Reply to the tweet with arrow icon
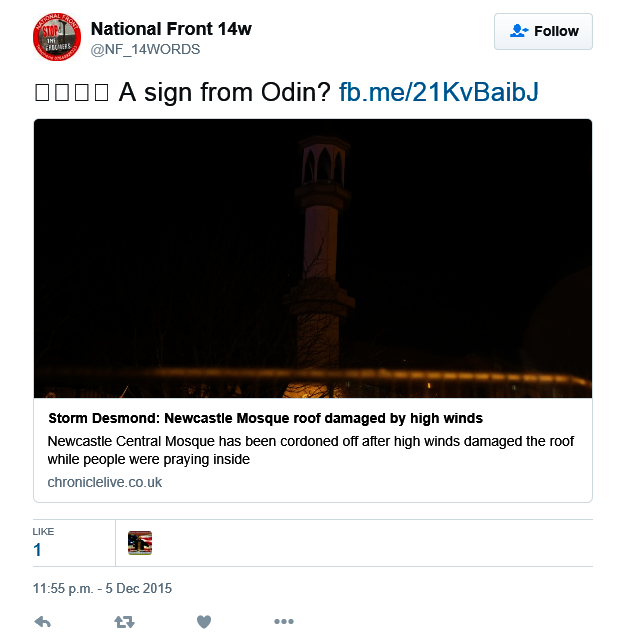 click(43, 621)
